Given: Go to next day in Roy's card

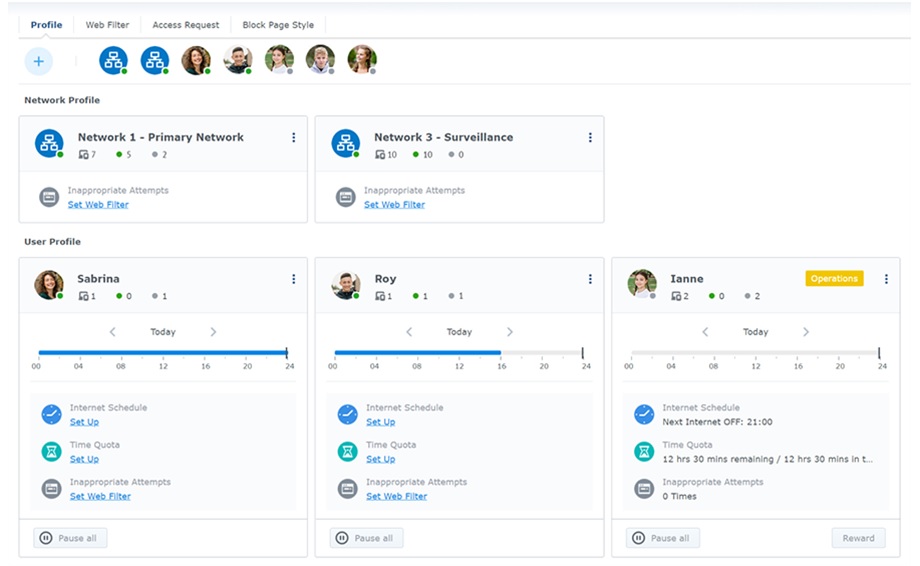Looking at the screenshot, I should 509,332.
